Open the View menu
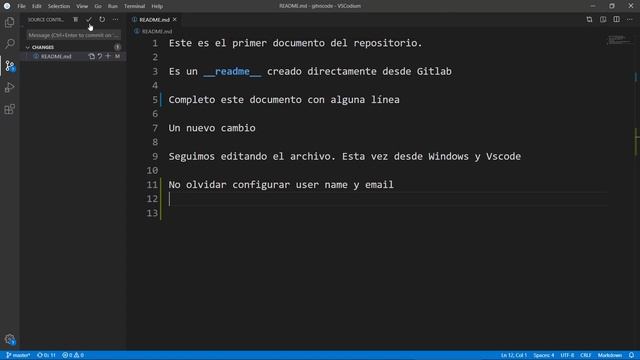This screenshot has width=640, height=360. coord(82,6)
